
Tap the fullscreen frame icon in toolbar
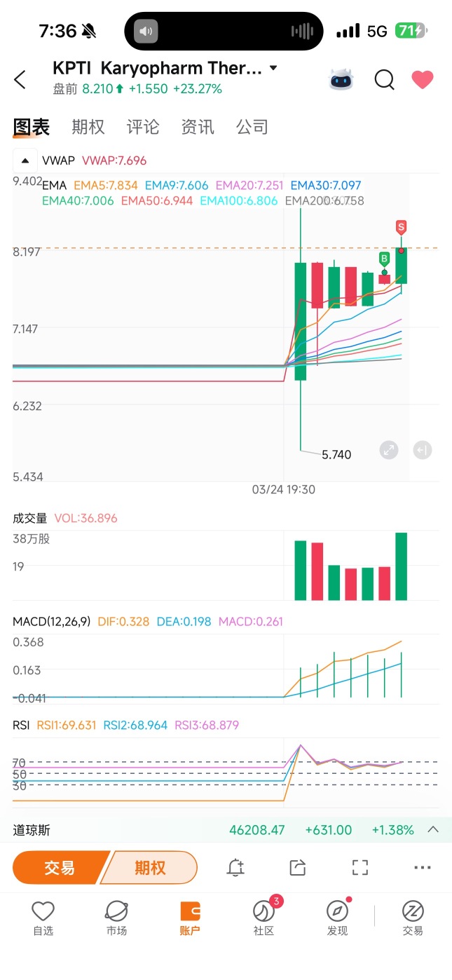coord(360,868)
